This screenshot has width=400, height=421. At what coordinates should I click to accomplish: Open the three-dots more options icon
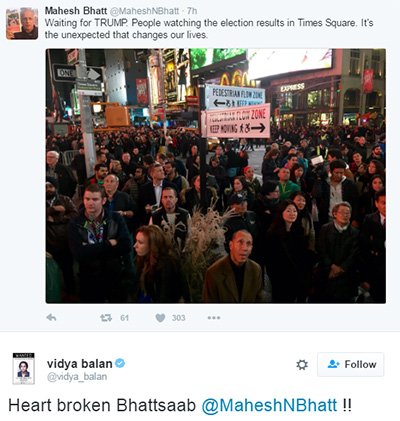pyautogui.click(x=214, y=318)
